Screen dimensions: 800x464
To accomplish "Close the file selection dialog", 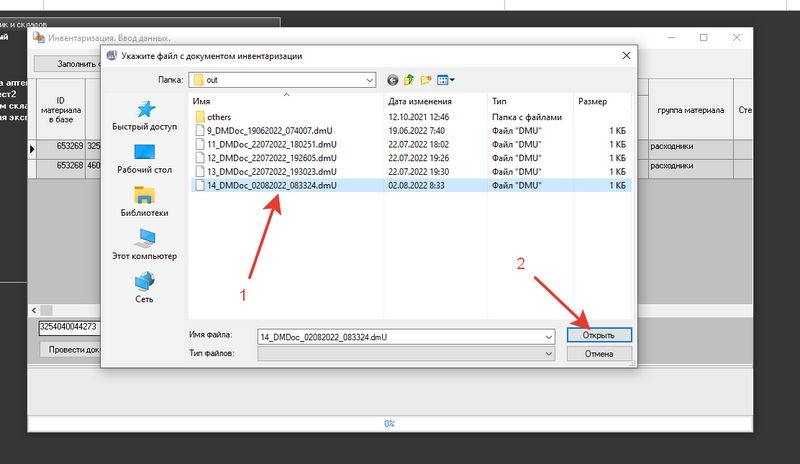I will [x=624, y=56].
